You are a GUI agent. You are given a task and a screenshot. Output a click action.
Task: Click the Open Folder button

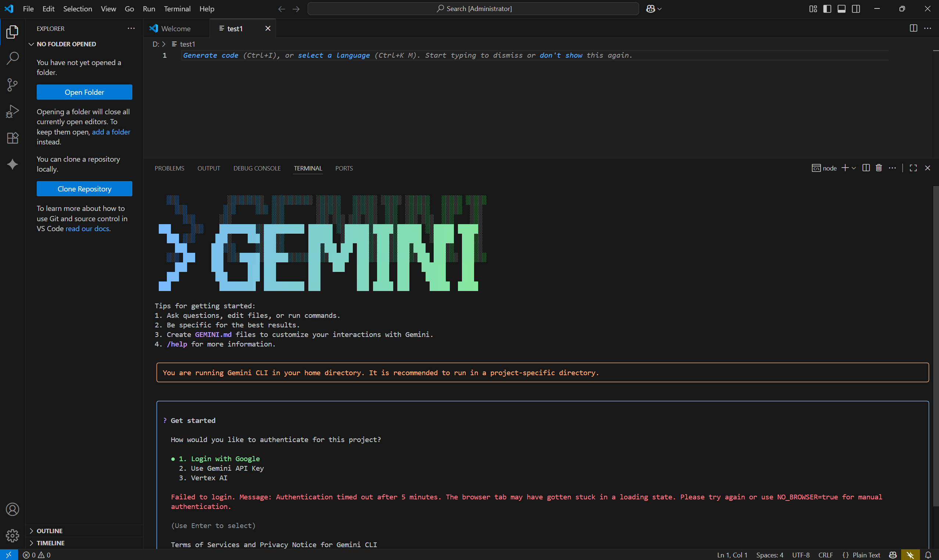(84, 92)
